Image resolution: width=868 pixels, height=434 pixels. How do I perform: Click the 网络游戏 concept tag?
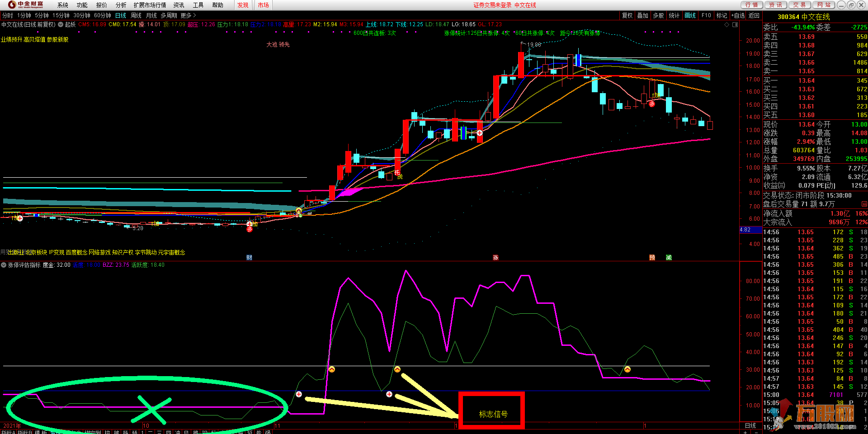[x=99, y=252]
